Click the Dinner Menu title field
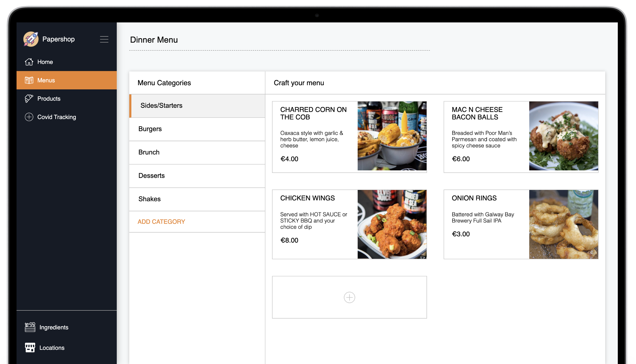The image size is (636, 364). coord(154,40)
